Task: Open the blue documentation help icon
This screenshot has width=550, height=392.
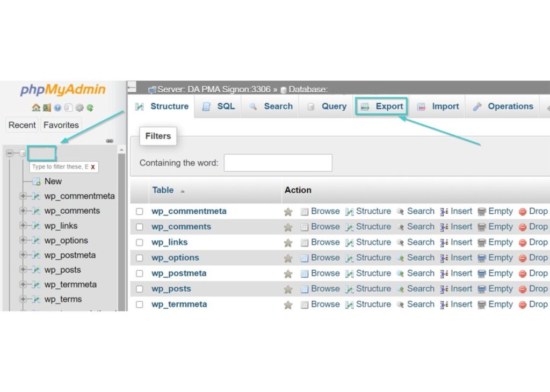Action: coord(57,107)
